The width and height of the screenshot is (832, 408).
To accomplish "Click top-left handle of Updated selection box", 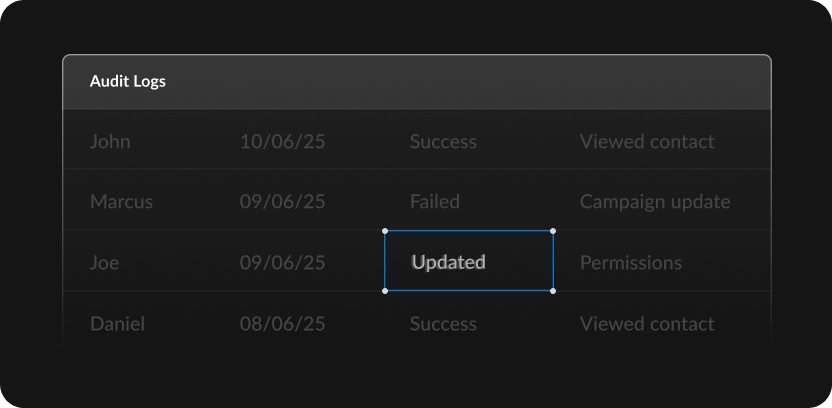I will click(385, 231).
